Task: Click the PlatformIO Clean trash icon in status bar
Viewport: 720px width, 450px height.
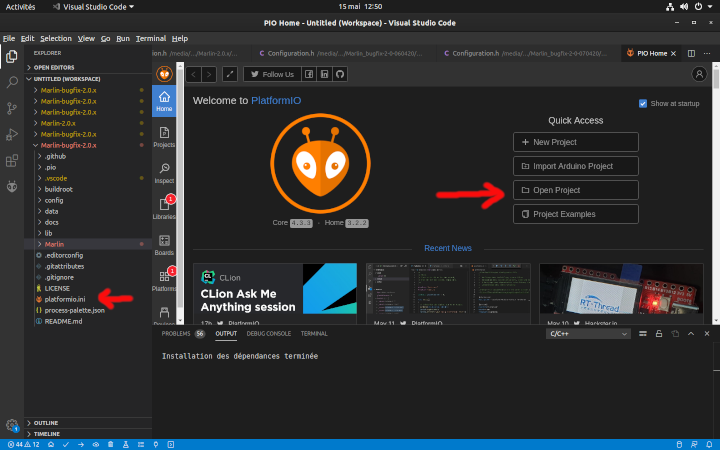Action: pos(111,444)
